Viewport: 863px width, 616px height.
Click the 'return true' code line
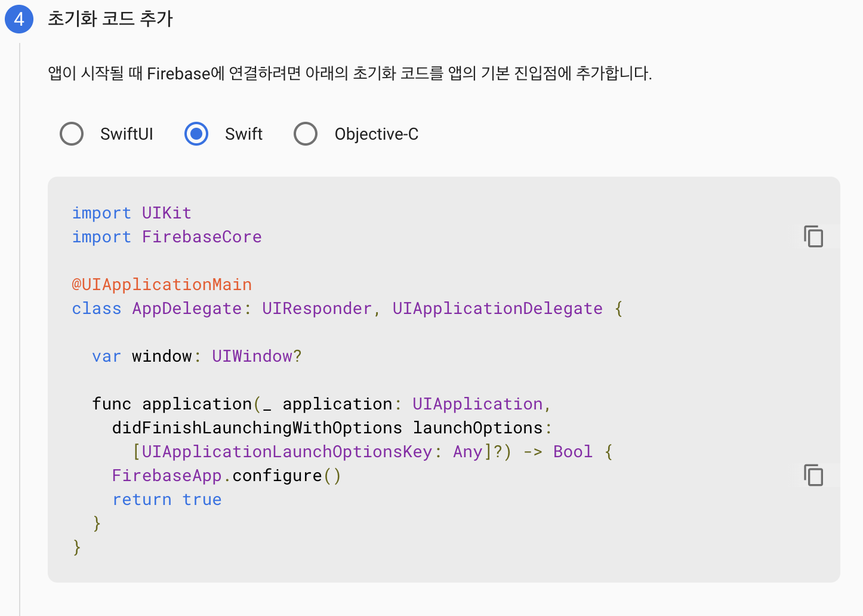tap(167, 500)
